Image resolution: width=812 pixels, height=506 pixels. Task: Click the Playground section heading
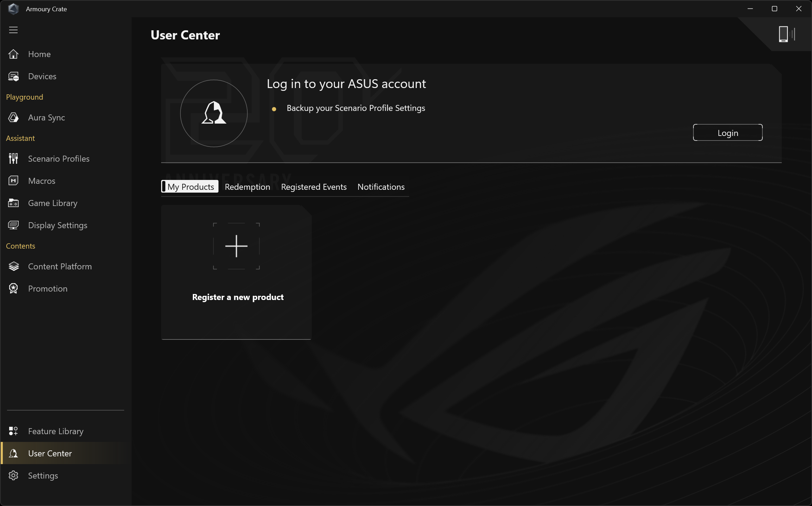pyautogui.click(x=25, y=97)
